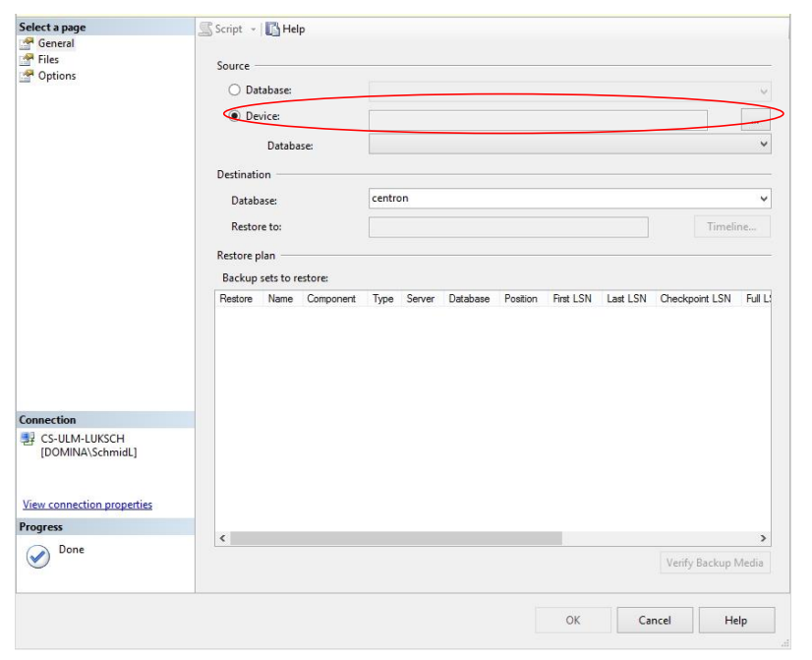Click the browse button next to Device field
The width and height of the screenshot is (812, 660).
[755, 120]
